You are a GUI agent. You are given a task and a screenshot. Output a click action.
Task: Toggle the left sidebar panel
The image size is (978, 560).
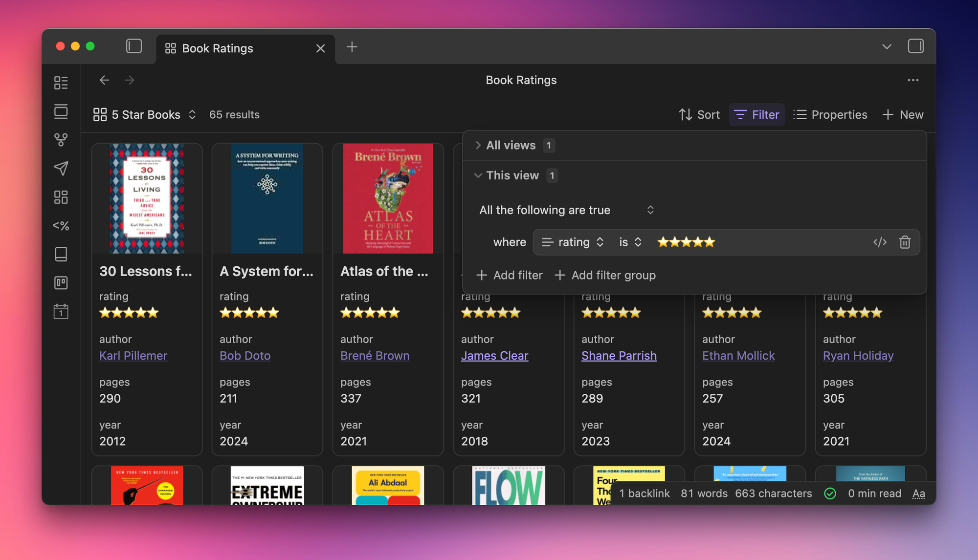point(134,46)
